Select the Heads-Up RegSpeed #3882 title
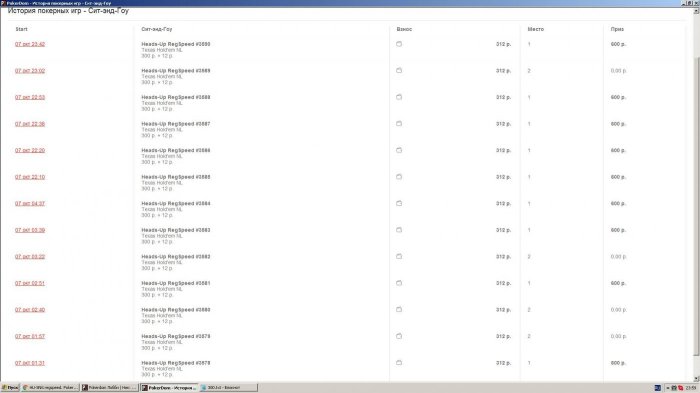 tap(175, 257)
